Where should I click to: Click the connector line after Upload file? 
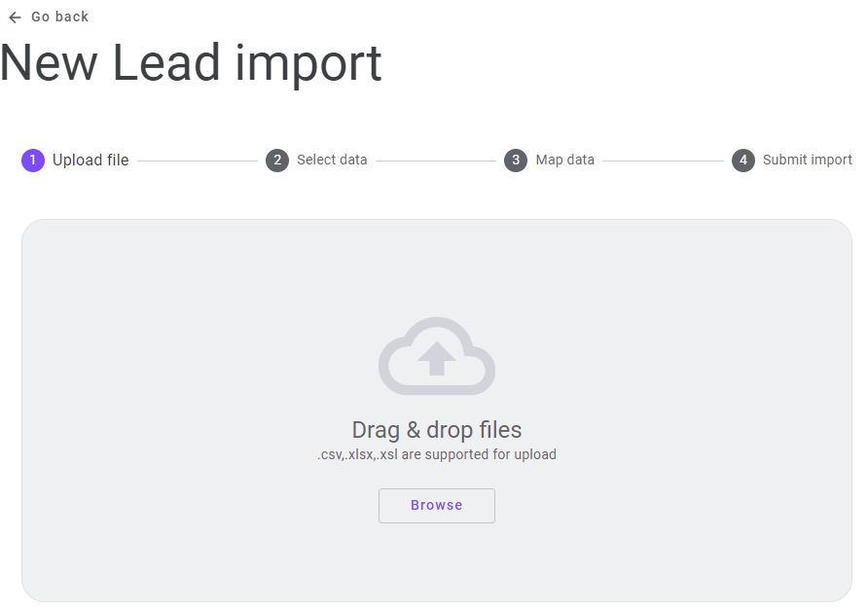pos(198,161)
